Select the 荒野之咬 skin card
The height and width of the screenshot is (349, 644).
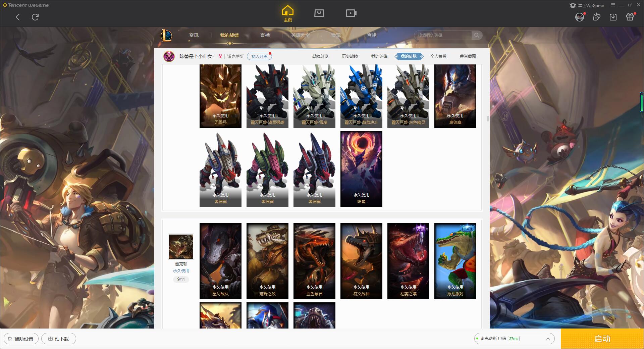pyautogui.click(x=267, y=261)
